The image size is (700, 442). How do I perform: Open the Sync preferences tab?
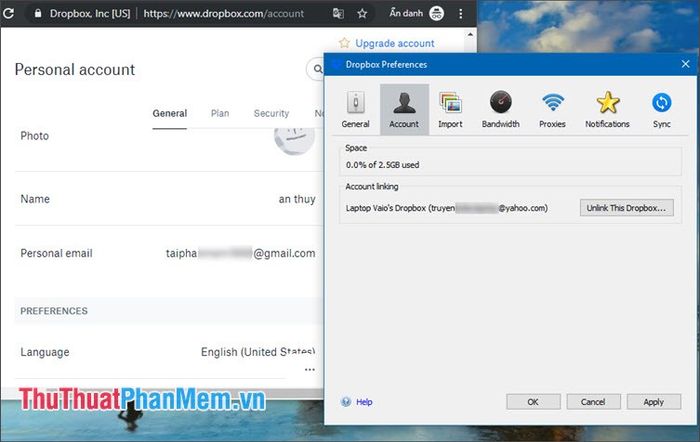point(662,110)
